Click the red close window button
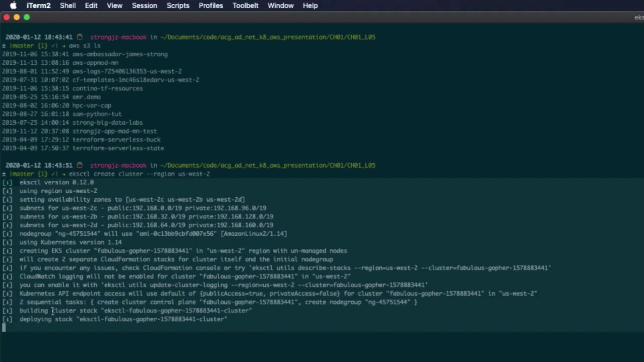The image size is (644, 362). [x=6, y=17]
